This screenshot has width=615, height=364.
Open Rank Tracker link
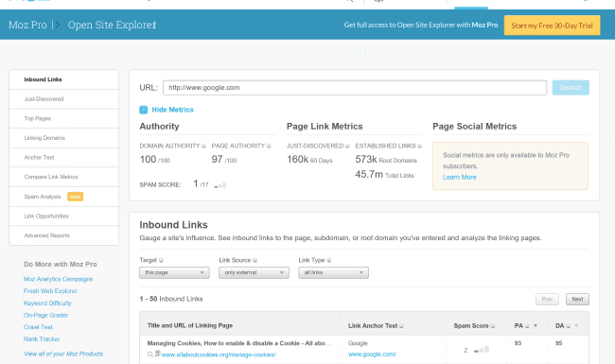coord(42,339)
